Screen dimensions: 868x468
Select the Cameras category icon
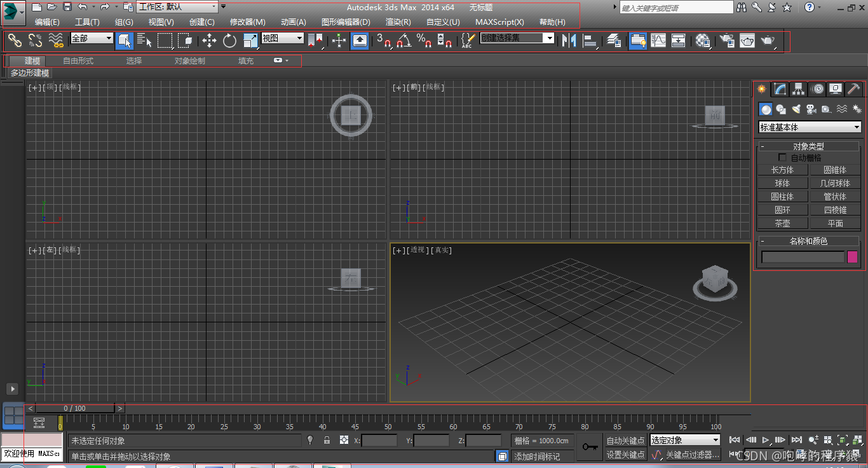[811, 109]
